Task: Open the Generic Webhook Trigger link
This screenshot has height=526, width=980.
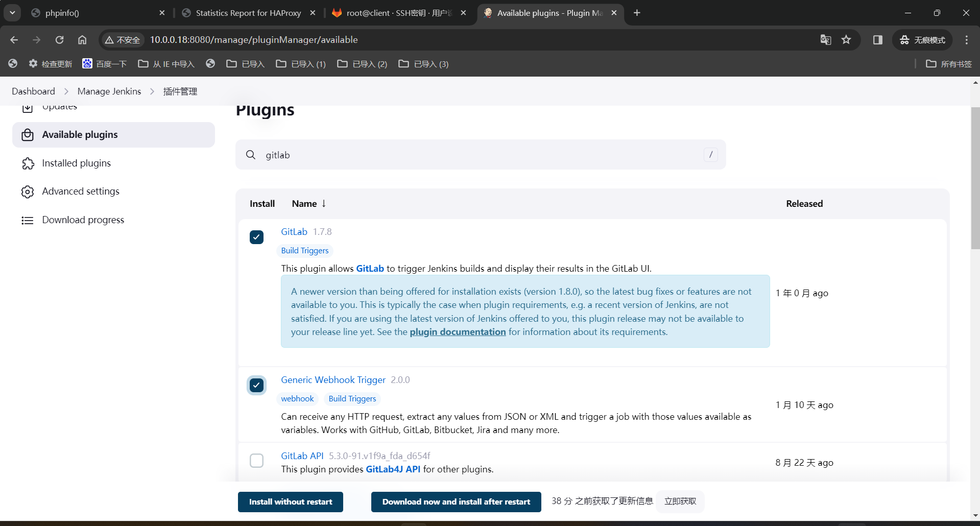Action: point(333,380)
